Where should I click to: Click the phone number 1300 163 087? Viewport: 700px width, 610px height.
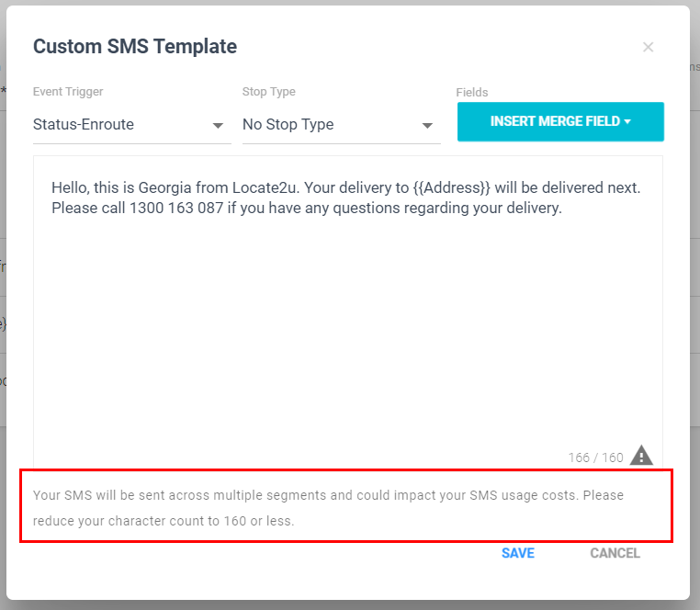[x=175, y=209]
